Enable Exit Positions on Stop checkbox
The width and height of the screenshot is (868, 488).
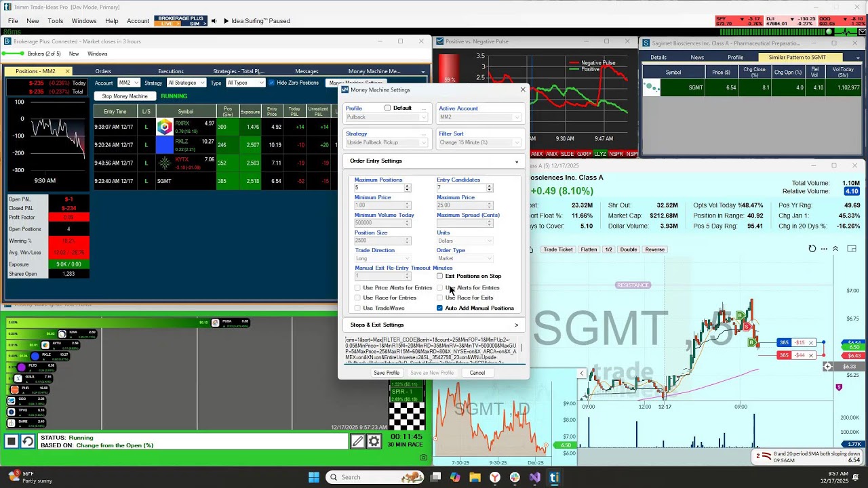pos(439,276)
